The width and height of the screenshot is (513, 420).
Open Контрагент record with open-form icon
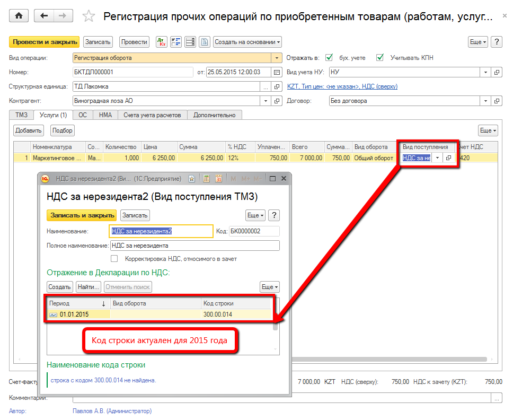coord(277,101)
